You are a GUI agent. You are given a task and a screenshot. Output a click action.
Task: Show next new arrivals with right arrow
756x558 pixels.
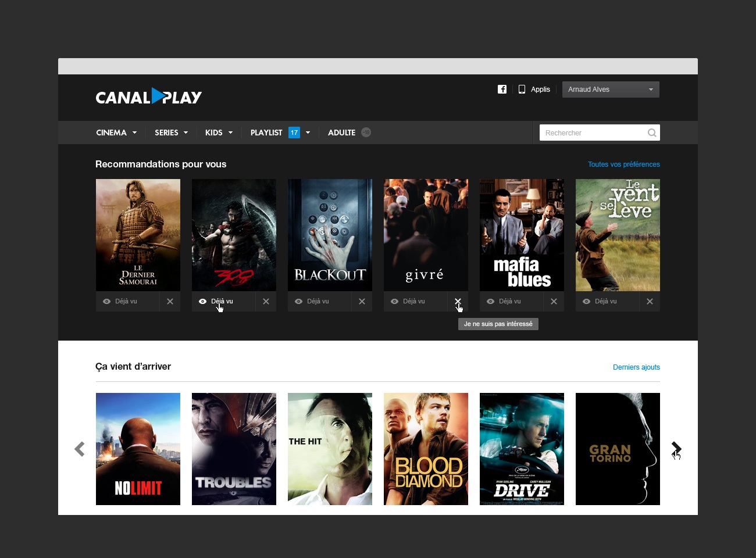coord(676,449)
